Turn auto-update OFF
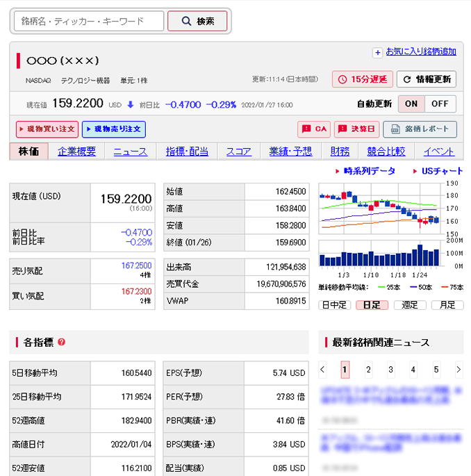The height and width of the screenshot is (476, 471). [440, 104]
